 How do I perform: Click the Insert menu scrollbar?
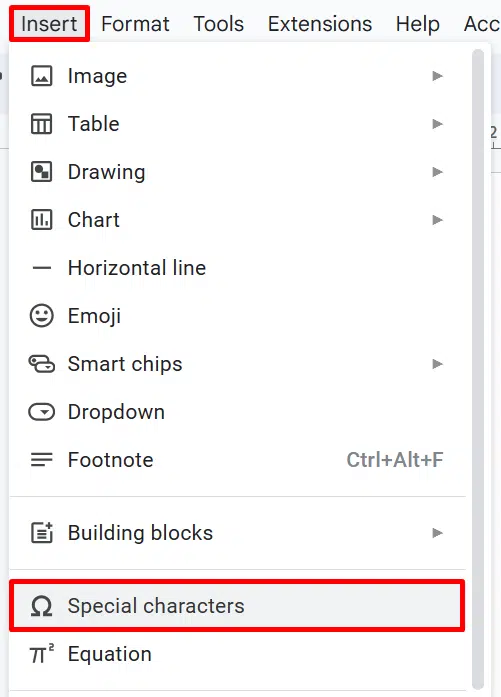[x=477, y=369]
